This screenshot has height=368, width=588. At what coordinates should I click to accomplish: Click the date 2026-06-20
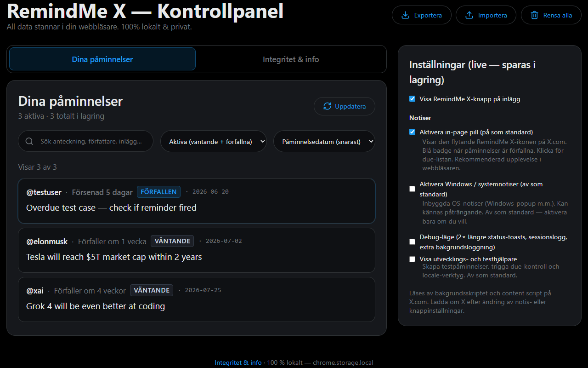210,192
